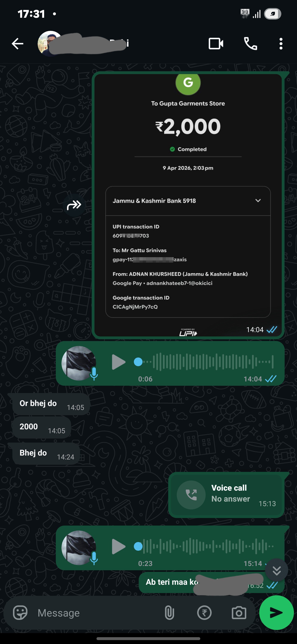The height and width of the screenshot is (644, 297).
Task: Tap the 'From: ADNAN KHURSHEED' line
Action: point(180,274)
